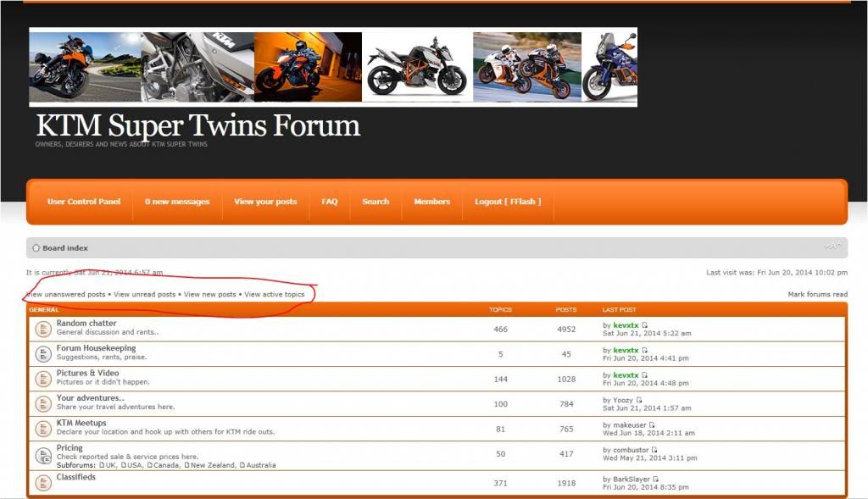This screenshot has height=499, width=868.
Task: Click the UK subforum icon
Action: (x=102, y=465)
